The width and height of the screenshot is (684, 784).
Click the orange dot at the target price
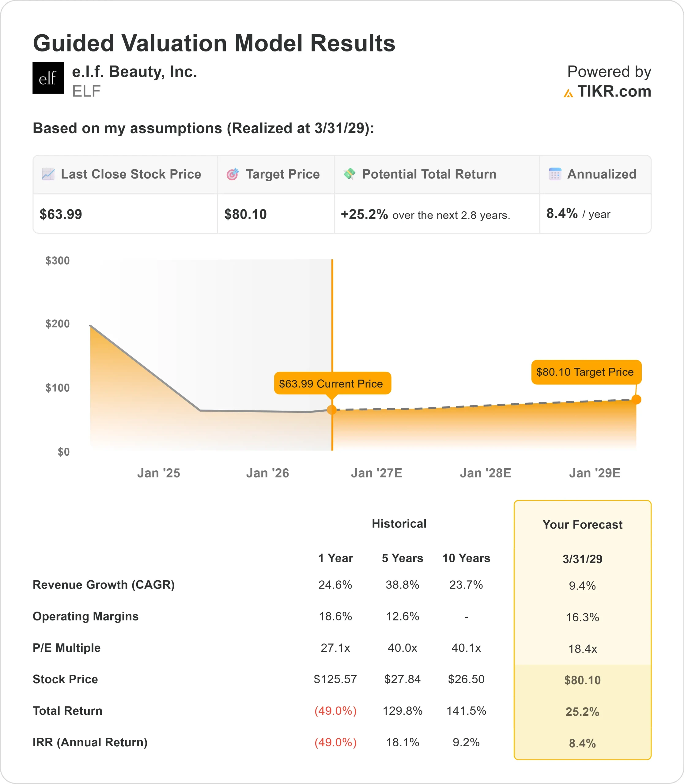(x=636, y=400)
